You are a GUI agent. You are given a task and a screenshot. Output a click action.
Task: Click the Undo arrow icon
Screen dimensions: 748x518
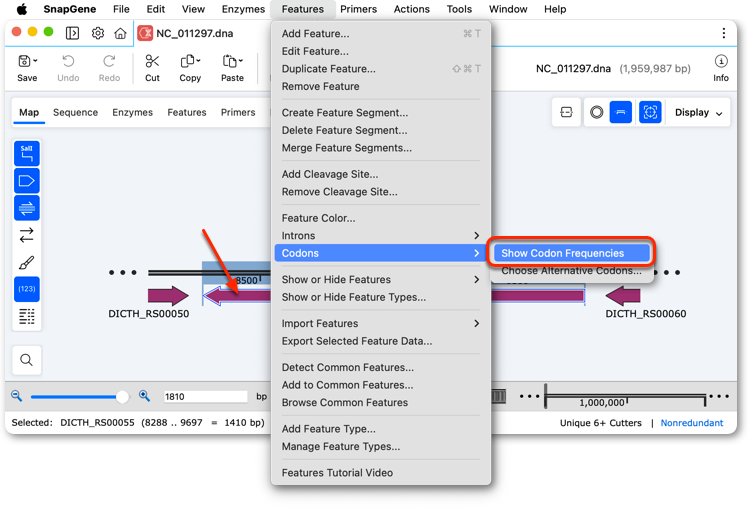[x=68, y=61]
